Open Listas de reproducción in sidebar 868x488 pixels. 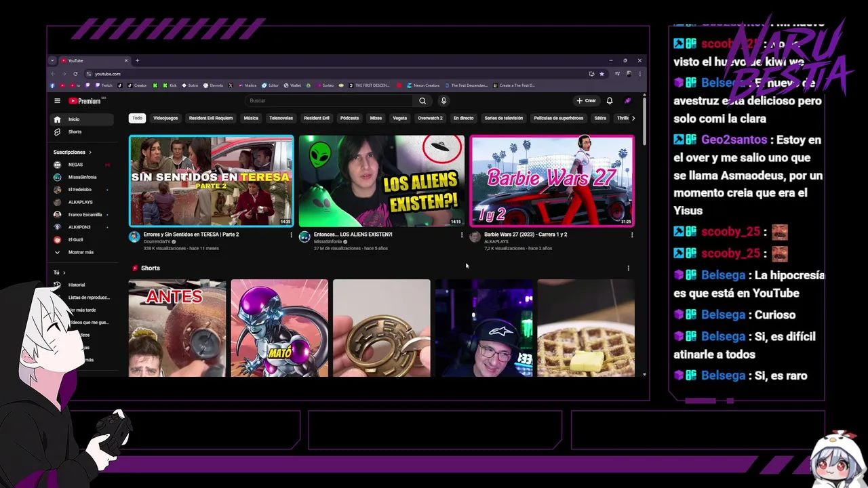[x=89, y=298]
